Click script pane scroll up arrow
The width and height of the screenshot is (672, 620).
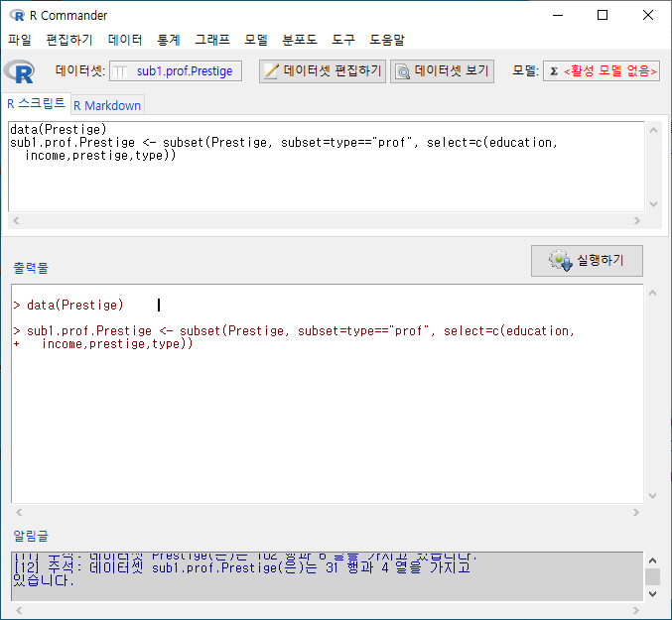click(653, 130)
